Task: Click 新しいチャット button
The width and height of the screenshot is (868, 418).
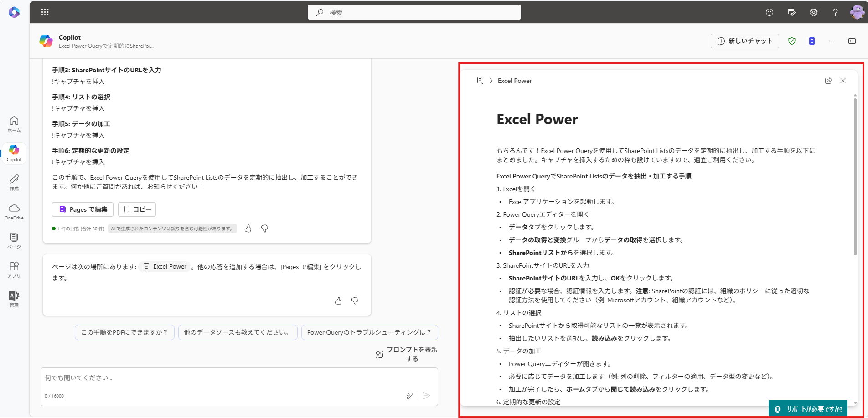Action: click(x=745, y=41)
